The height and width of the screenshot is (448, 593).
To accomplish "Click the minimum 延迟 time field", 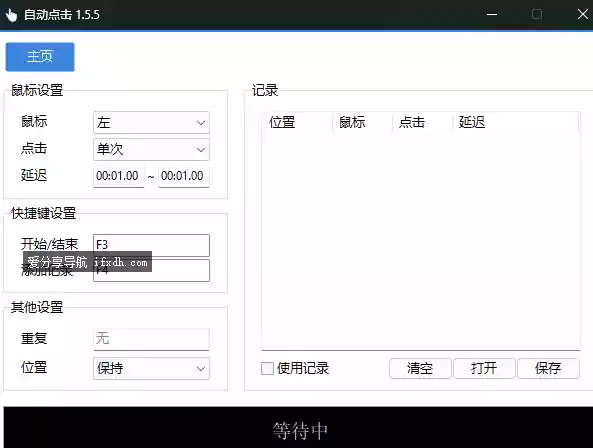I will click(x=118, y=176).
